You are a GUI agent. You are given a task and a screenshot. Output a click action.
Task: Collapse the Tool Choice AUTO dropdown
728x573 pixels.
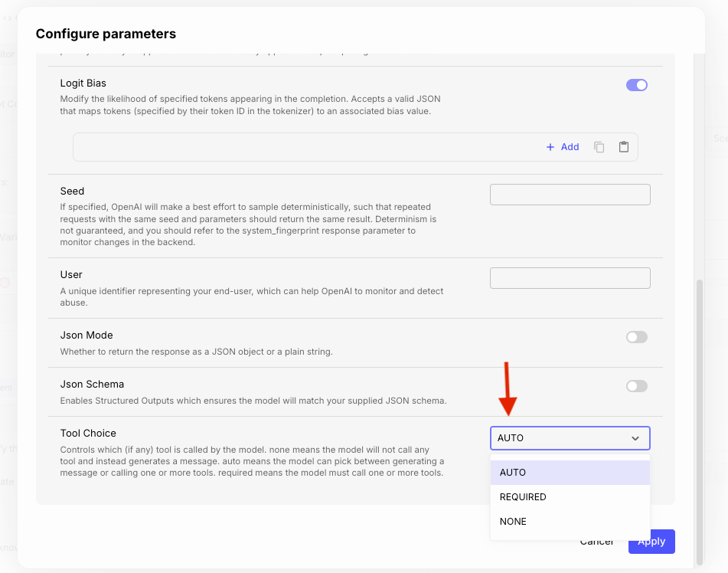pyautogui.click(x=570, y=438)
